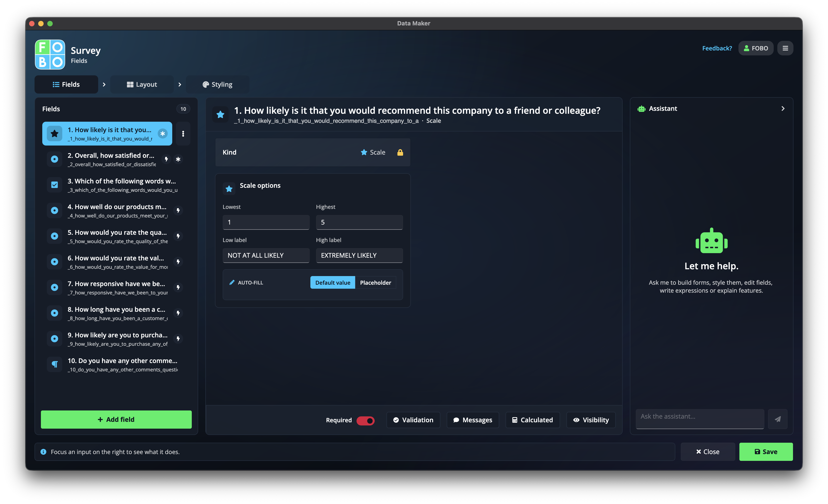
Task: Switch to the Layout tab
Action: 142,85
